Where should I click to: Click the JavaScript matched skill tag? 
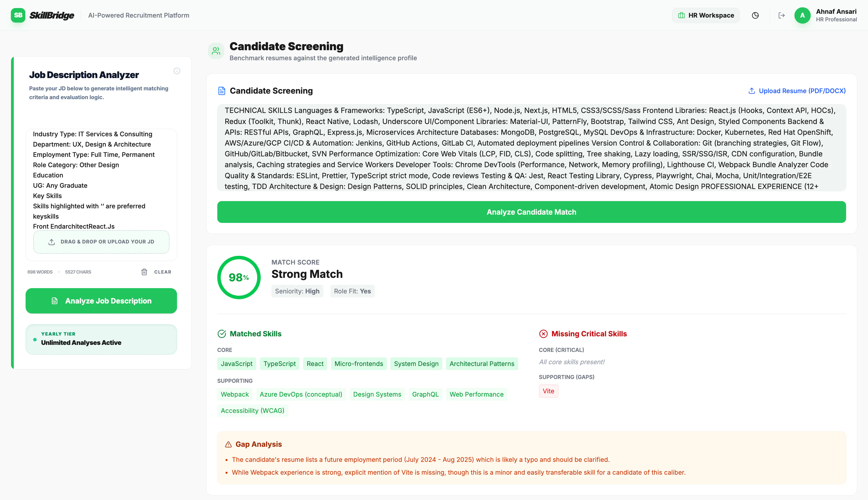click(x=236, y=364)
